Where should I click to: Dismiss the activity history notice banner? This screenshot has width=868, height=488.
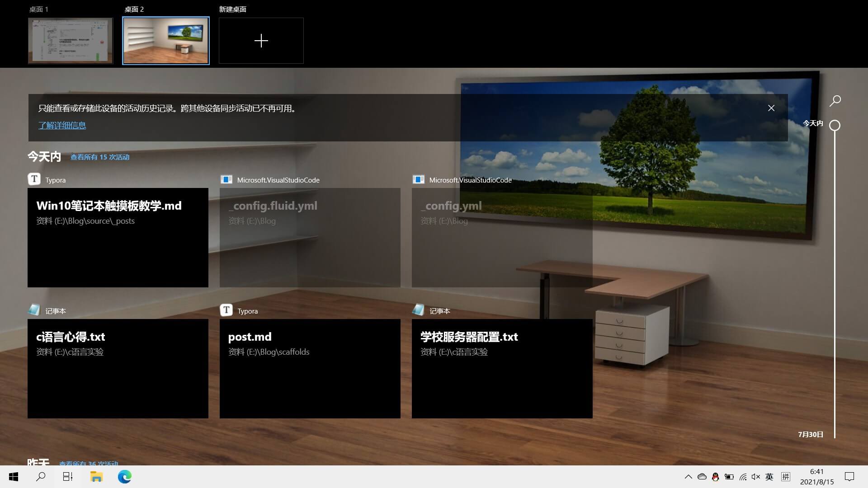pos(771,108)
